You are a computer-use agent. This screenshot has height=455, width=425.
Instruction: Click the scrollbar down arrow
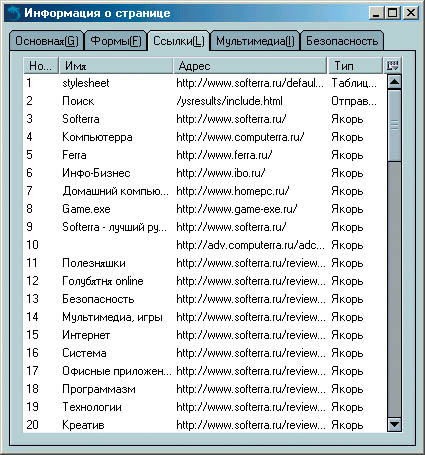394,424
